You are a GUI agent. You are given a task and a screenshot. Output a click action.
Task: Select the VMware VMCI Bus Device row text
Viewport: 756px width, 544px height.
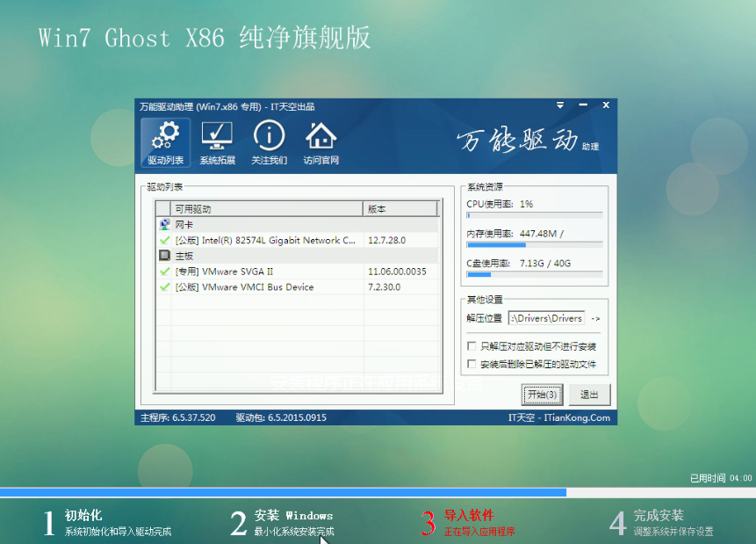point(244,287)
